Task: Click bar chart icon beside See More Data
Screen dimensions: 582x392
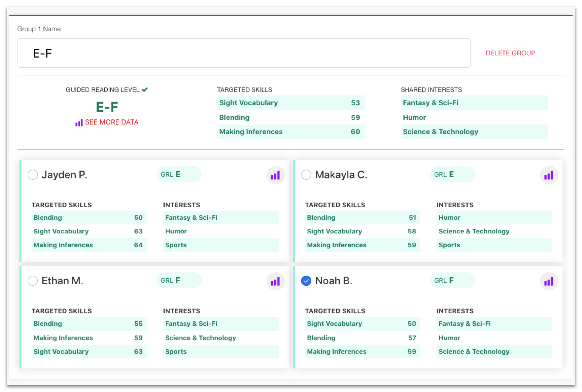Action: [79, 123]
